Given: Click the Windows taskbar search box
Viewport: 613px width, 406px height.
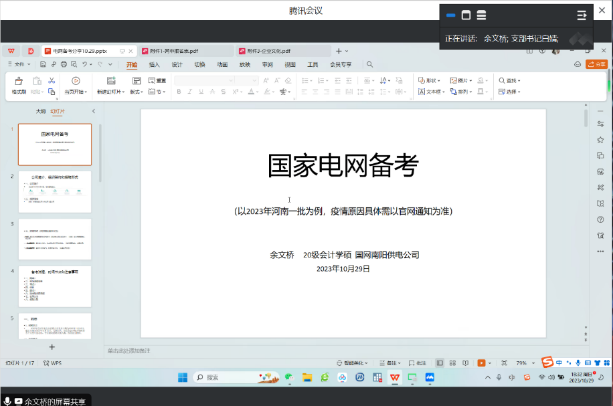Looking at the screenshot, I should pos(225,377).
